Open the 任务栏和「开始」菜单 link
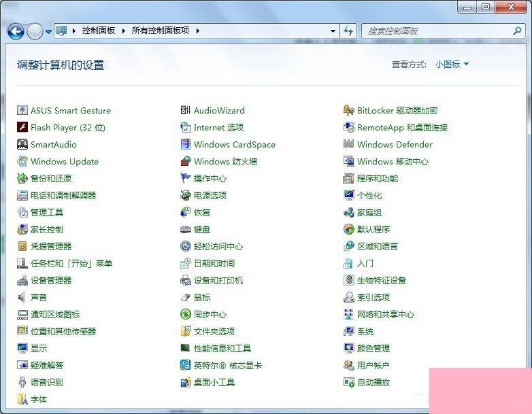532x414 pixels. (71, 264)
